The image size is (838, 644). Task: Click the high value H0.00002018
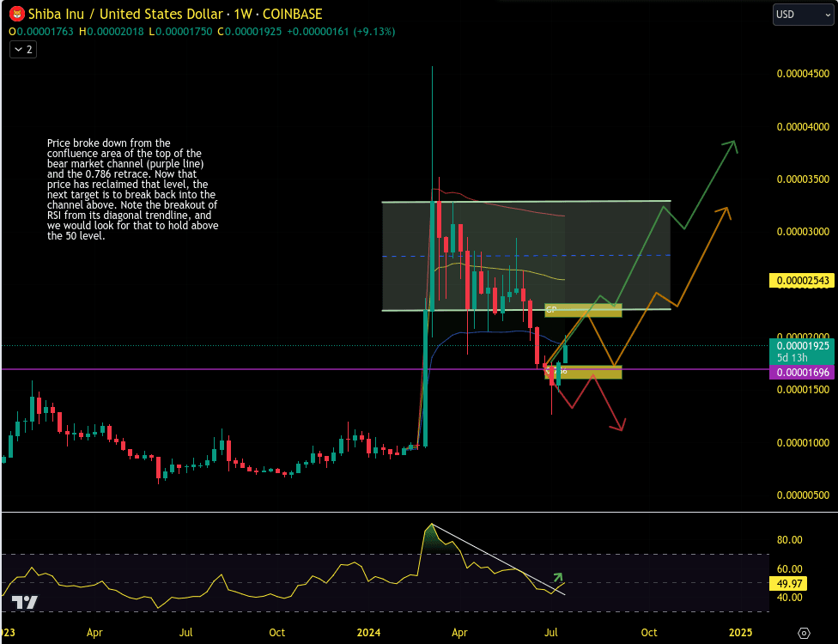(111, 32)
